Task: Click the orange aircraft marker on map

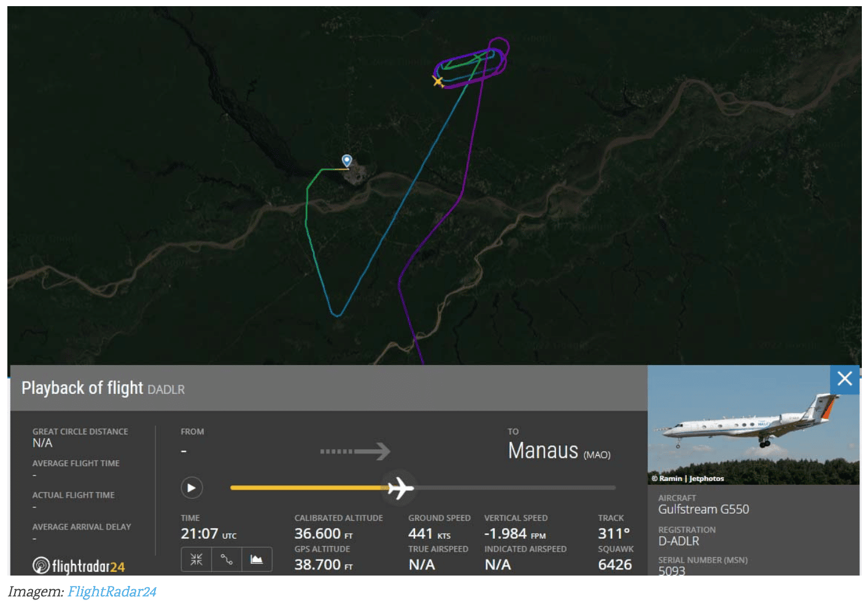Action: [x=438, y=81]
